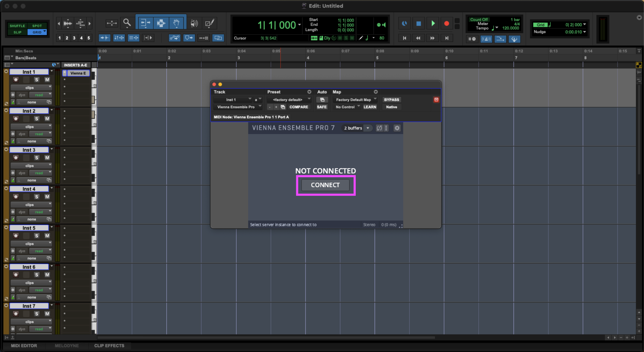Open the MELODYNE tab

click(67, 346)
